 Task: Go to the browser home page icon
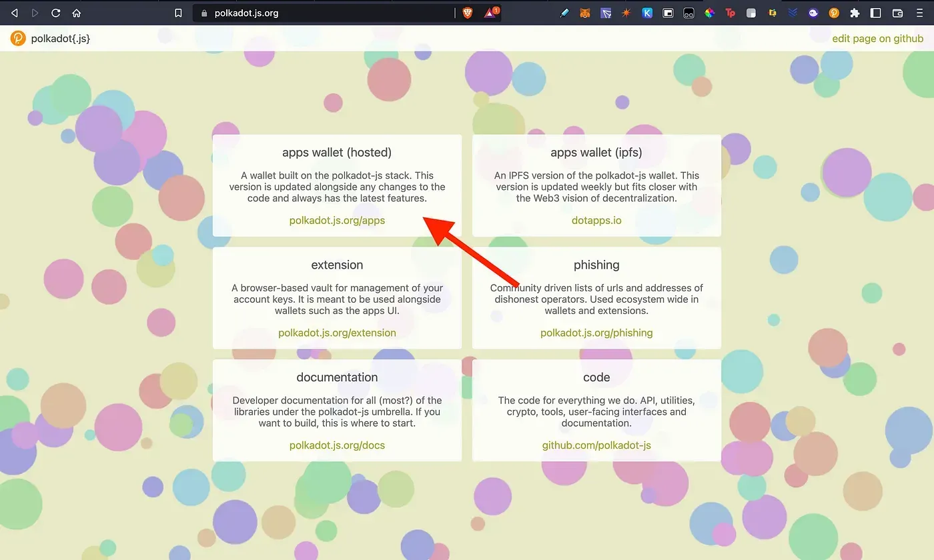coord(77,13)
